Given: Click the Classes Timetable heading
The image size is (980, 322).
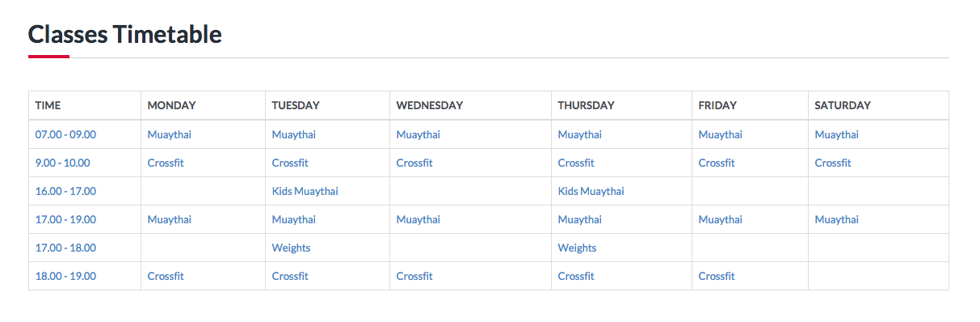Looking at the screenshot, I should 125,34.
